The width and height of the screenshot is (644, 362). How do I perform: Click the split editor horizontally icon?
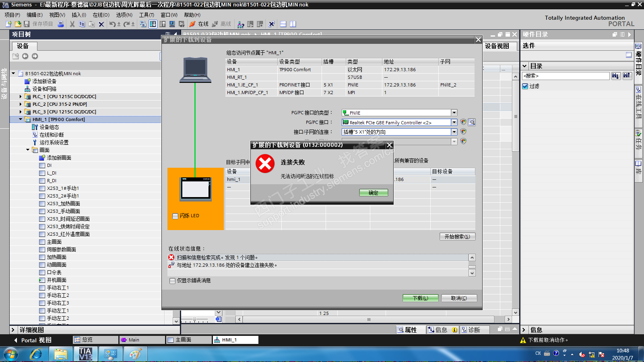pos(283,24)
